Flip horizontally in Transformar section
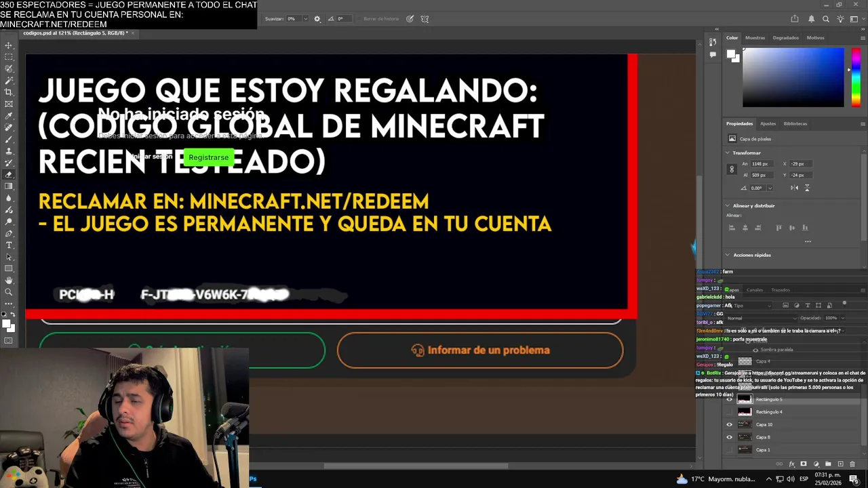868x488 pixels. click(794, 188)
